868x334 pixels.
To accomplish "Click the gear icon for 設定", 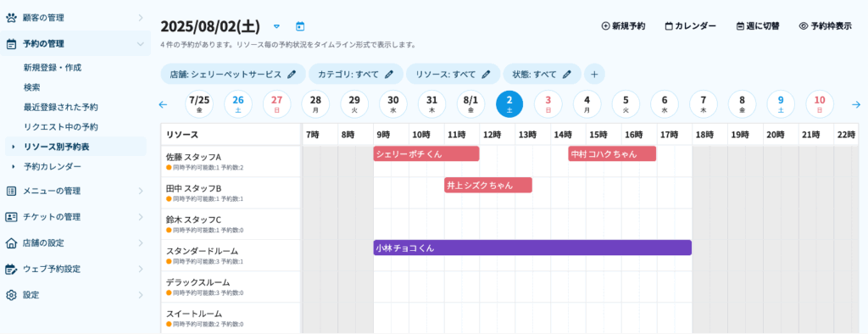I will pyautogui.click(x=11, y=295).
